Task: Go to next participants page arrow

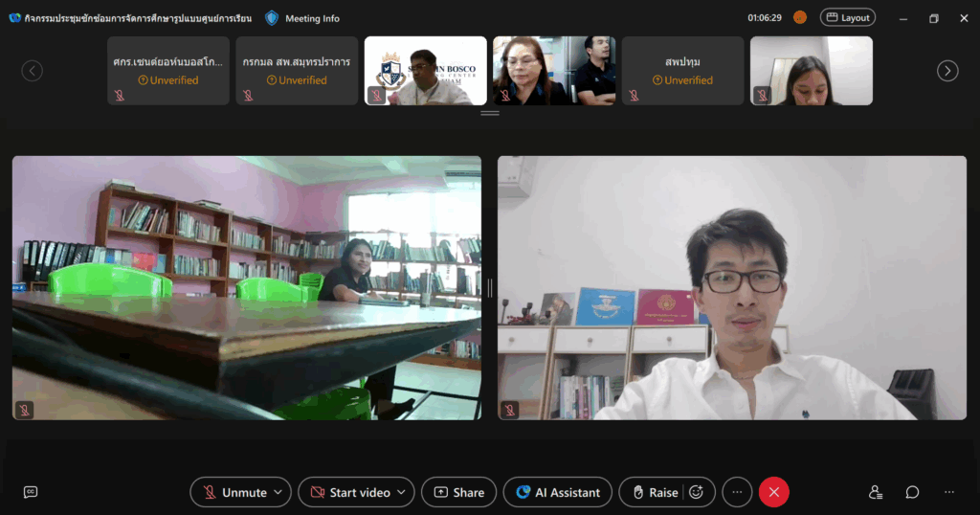Action: tap(947, 71)
